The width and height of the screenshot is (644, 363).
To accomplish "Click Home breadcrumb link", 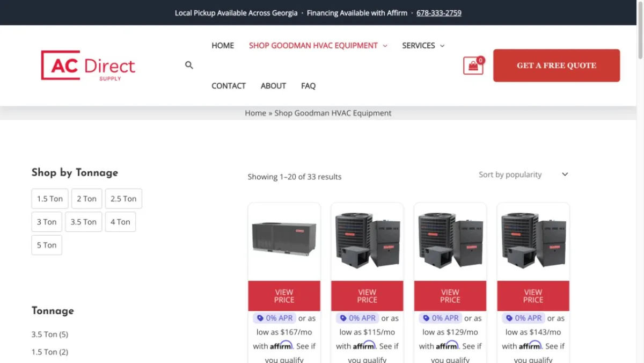I will click(255, 113).
